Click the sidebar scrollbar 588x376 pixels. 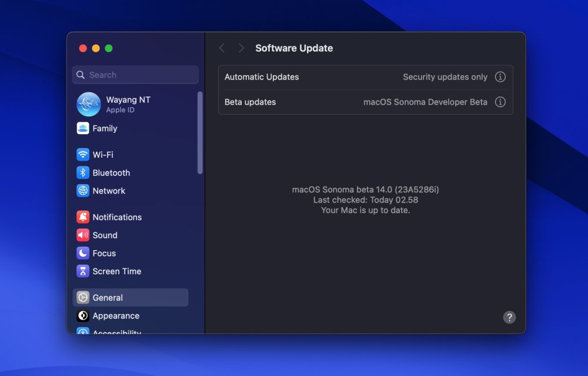pyautogui.click(x=200, y=133)
